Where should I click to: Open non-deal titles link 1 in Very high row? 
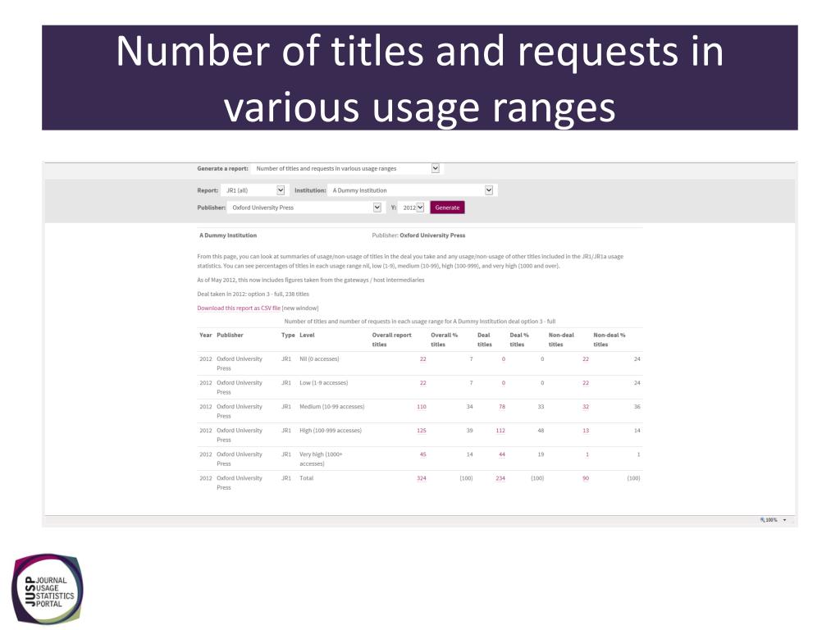[587, 454]
